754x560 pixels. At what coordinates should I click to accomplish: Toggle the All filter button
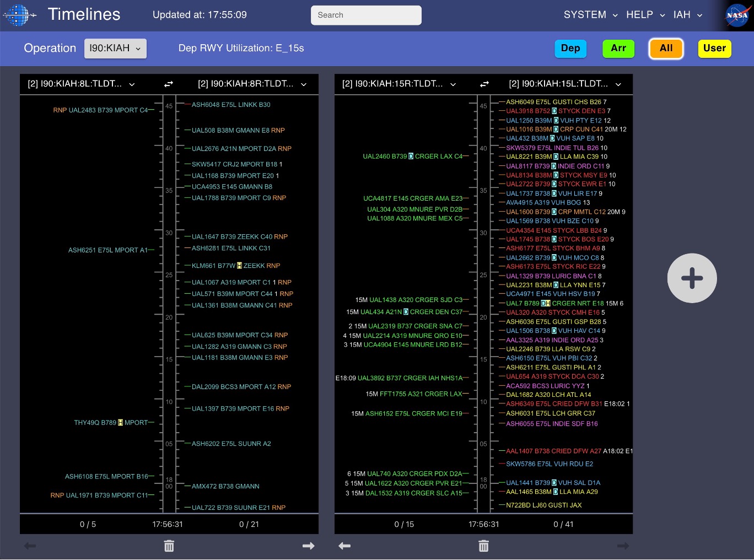click(666, 49)
